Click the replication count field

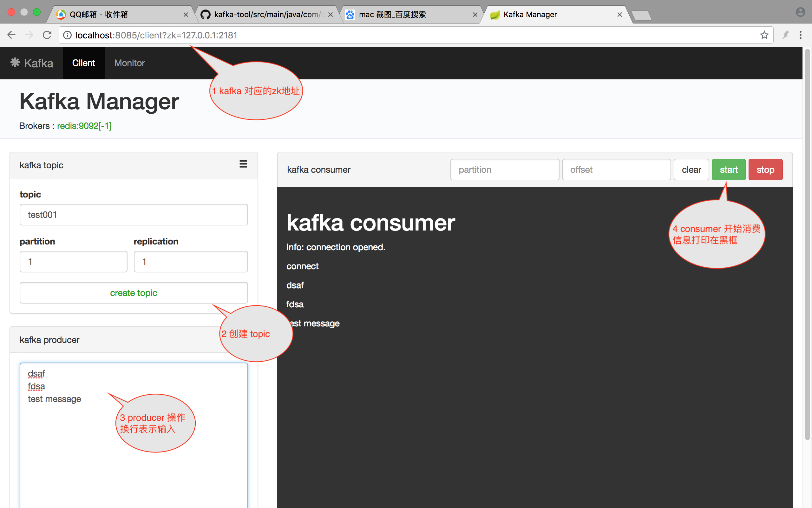point(191,262)
